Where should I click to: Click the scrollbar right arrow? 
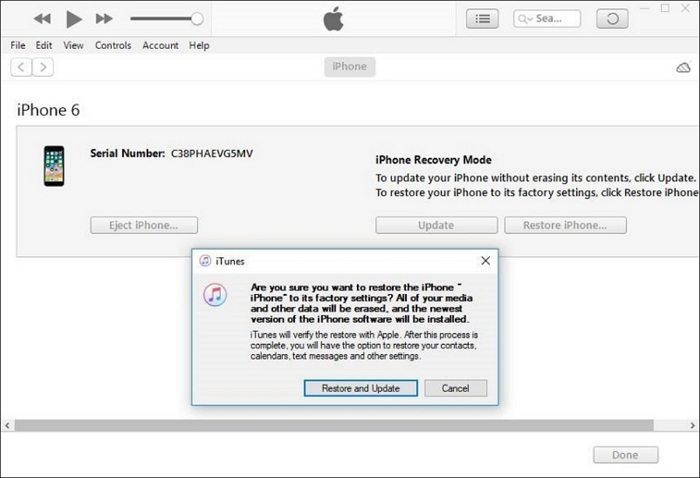click(x=692, y=425)
